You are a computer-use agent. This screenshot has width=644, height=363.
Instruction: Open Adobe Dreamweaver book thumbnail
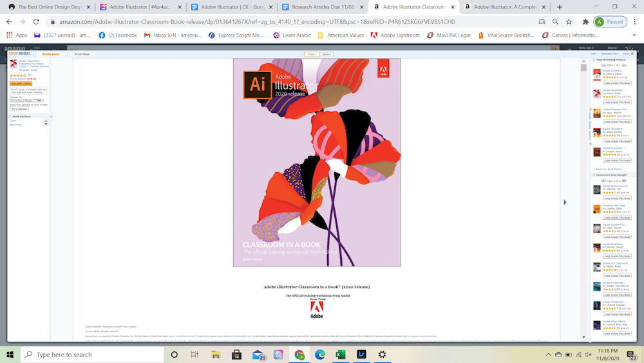[597, 190]
